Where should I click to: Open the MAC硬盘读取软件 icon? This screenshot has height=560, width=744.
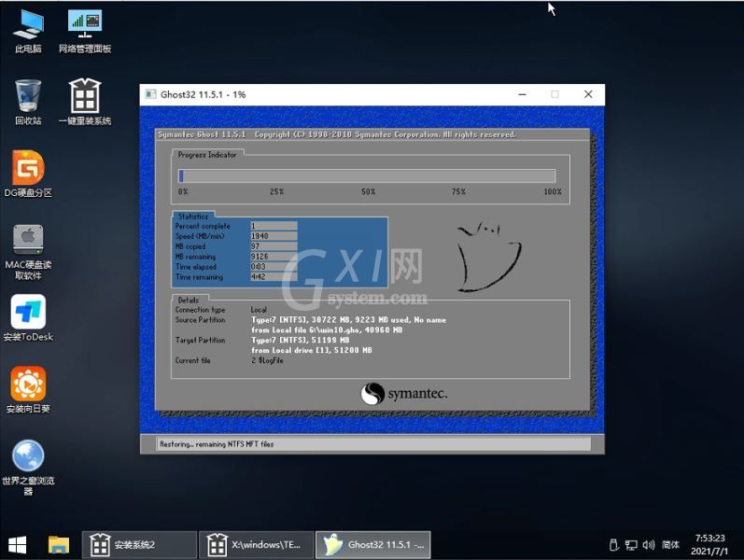28,251
